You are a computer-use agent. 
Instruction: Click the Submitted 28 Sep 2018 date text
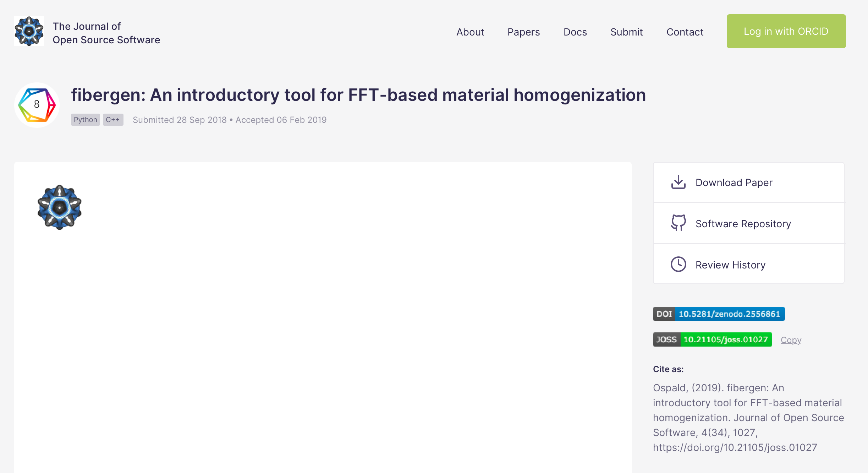[x=180, y=120]
